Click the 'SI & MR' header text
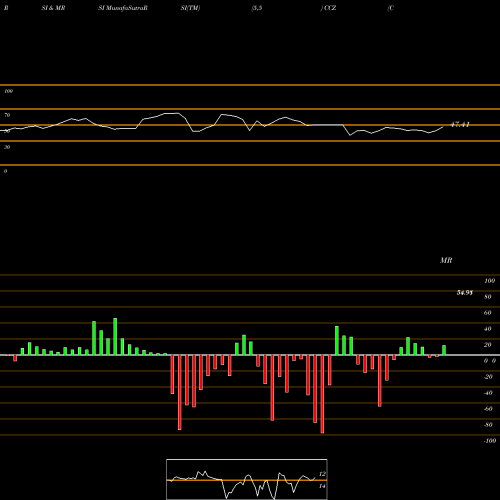 (x=53, y=8)
